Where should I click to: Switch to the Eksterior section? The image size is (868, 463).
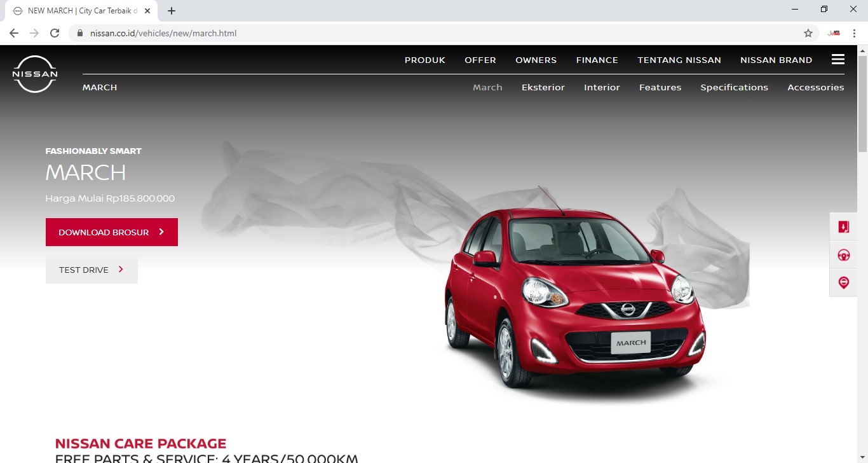pyautogui.click(x=543, y=87)
